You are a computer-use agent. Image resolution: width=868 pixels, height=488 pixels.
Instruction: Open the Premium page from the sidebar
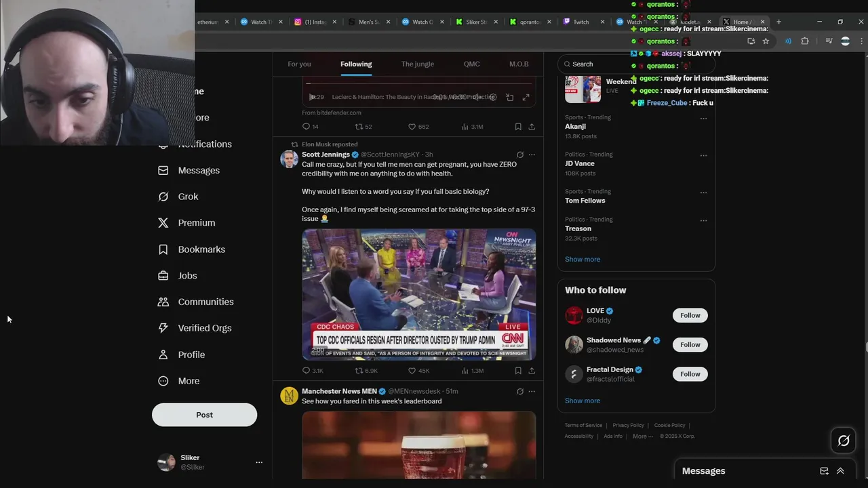coord(186,223)
